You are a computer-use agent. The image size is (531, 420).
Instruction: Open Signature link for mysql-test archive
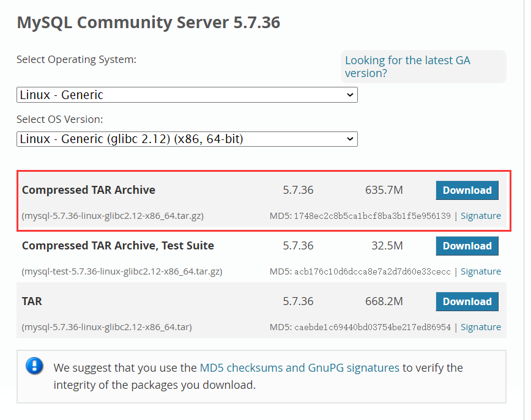(481, 271)
